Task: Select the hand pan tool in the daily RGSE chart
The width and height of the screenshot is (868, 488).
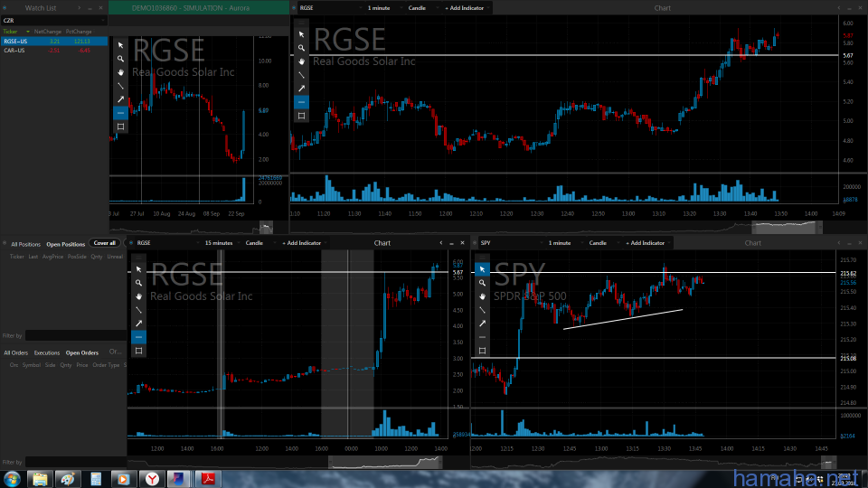Action: click(x=120, y=72)
